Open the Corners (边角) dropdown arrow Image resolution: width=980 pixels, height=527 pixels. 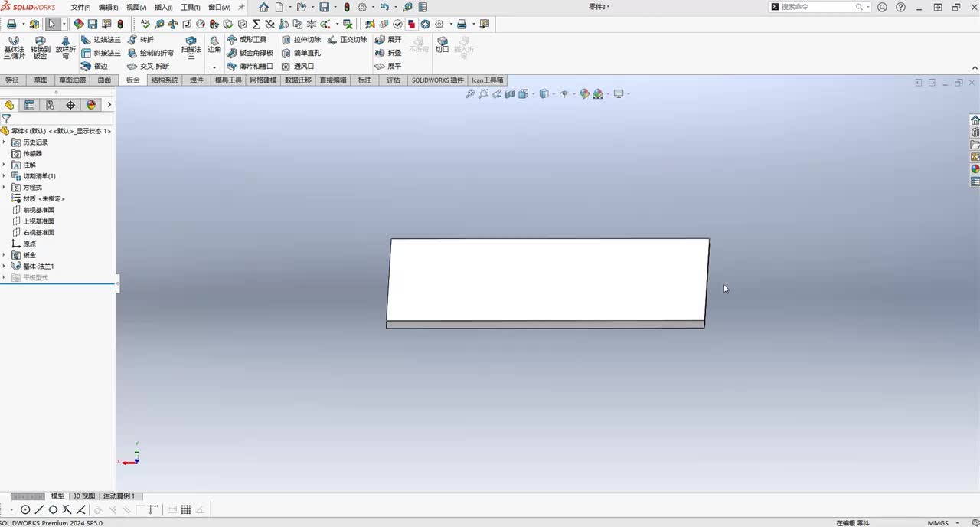pyautogui.click(x=214, y=67)
